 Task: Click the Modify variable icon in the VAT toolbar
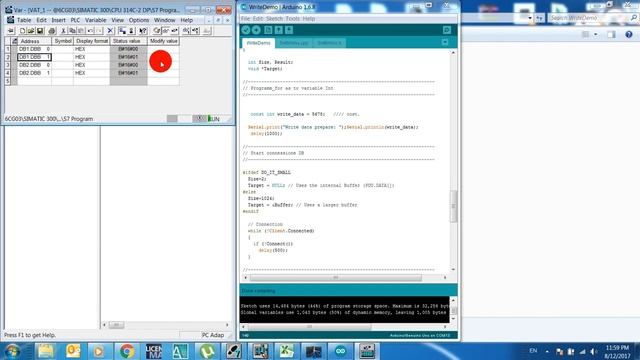175,31
